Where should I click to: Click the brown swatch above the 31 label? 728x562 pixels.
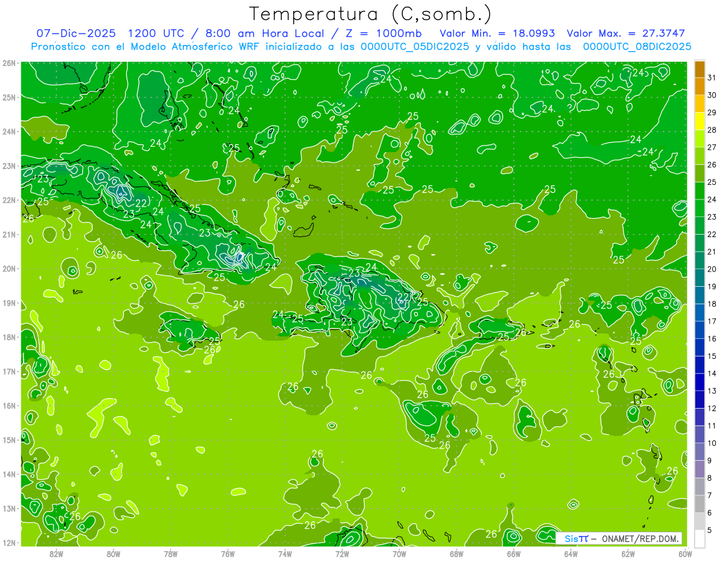[699, 69]
